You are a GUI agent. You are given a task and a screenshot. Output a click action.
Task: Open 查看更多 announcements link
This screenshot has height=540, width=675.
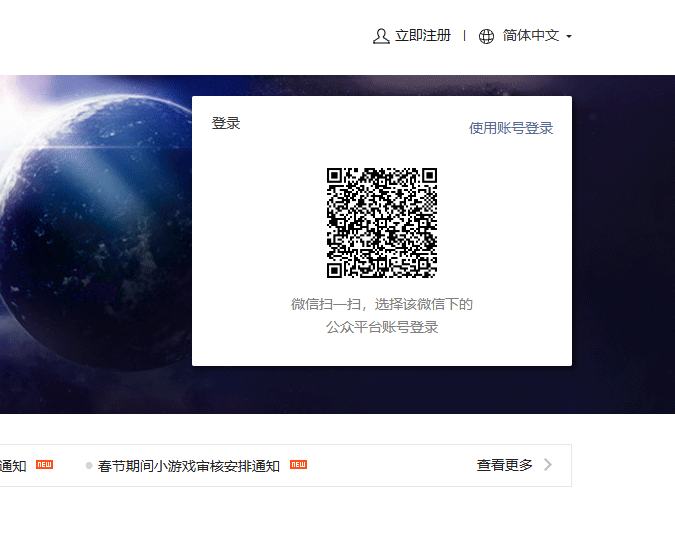click(505, 465)
